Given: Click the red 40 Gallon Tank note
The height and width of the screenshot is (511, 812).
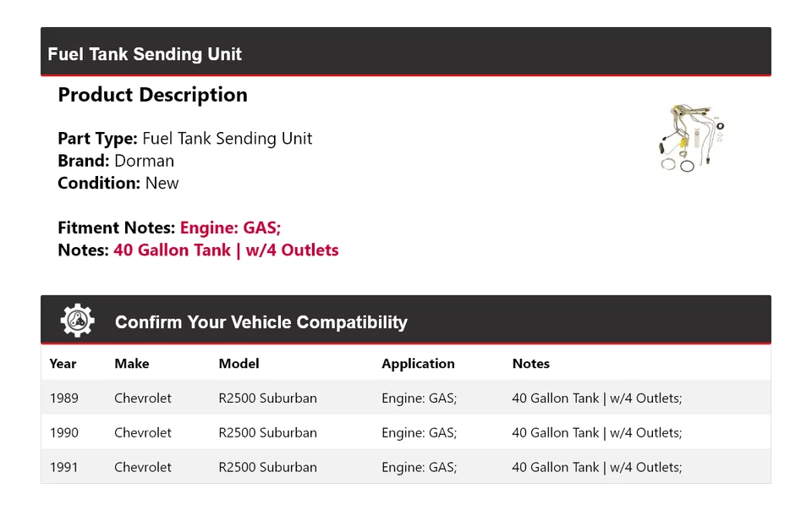Looking at the screenshot, I should [x=226, y=250].
